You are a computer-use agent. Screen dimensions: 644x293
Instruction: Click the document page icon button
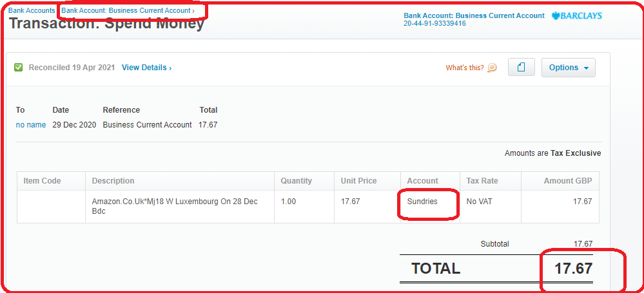[x=522, y=68]
